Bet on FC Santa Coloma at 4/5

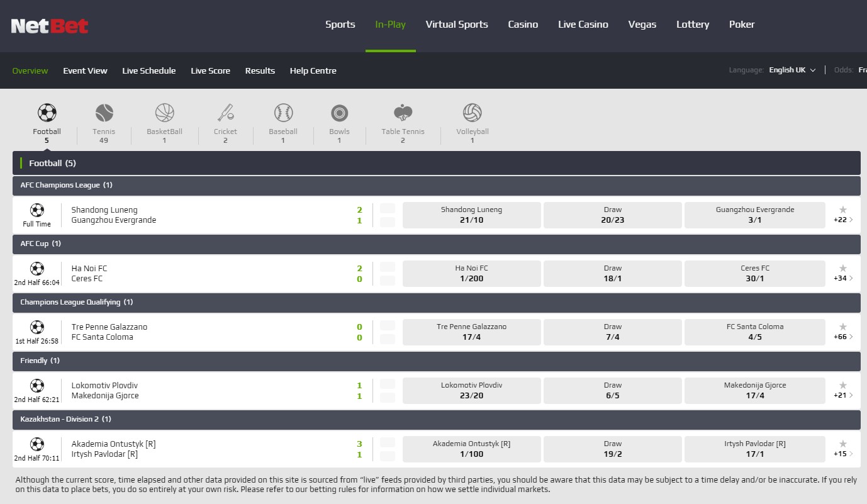click(755, 332)
